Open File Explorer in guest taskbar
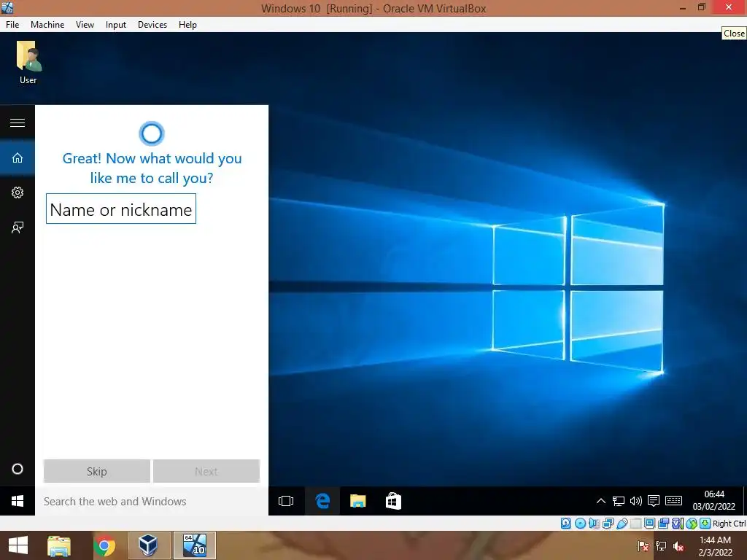747x560 pixels. 357,501
